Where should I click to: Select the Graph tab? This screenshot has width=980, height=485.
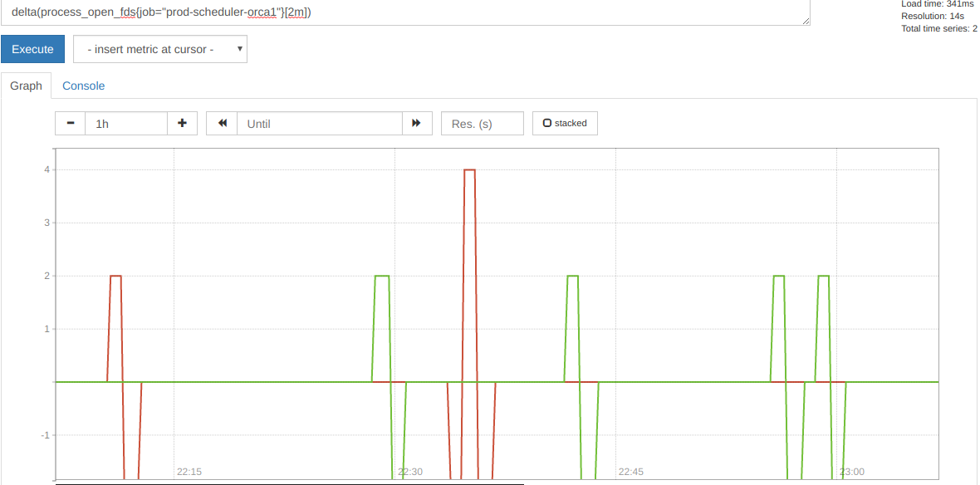click(26, 86)
